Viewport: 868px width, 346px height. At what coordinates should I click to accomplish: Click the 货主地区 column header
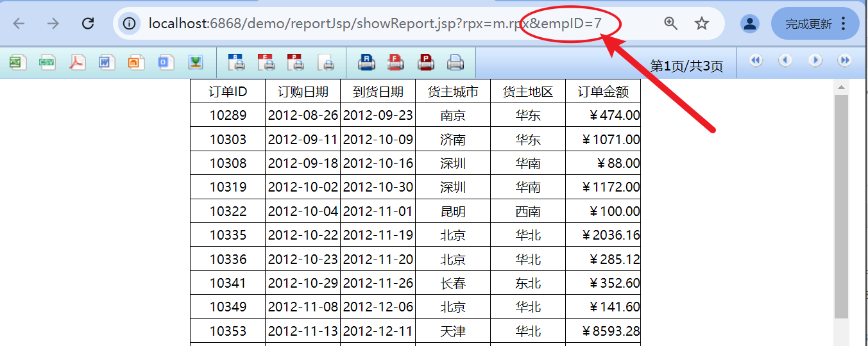(528, 92)
